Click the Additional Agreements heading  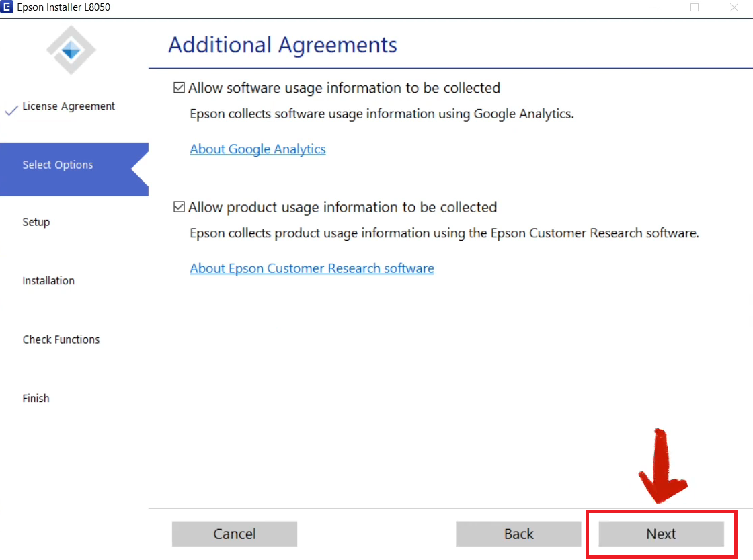point(282,45)
